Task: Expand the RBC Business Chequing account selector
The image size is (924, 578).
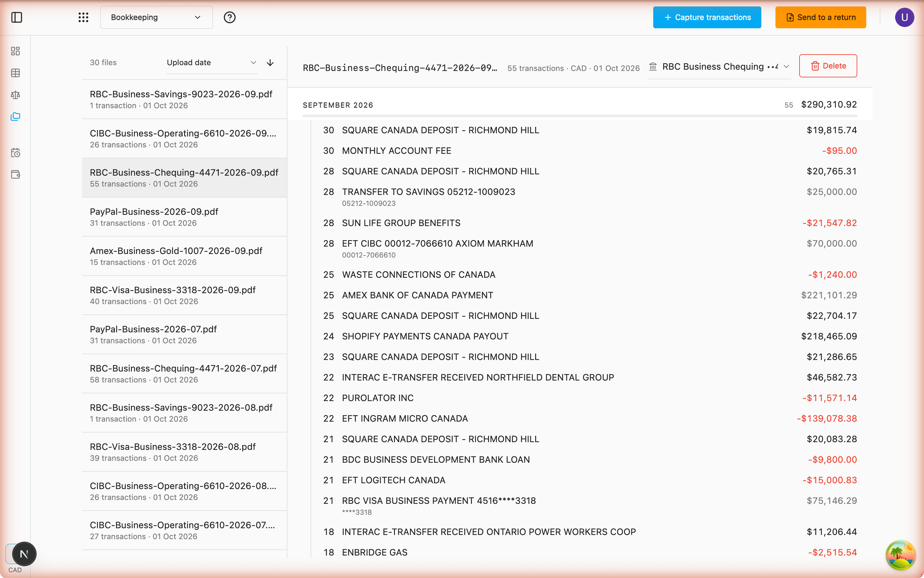Action: [x=719, y=66]
